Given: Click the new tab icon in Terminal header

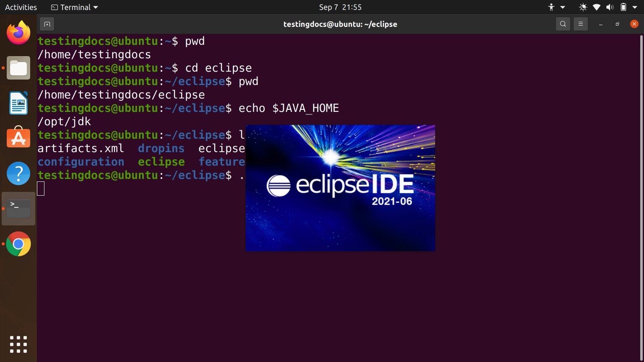Looking at the screenshot, I should [x=47, y=24].
